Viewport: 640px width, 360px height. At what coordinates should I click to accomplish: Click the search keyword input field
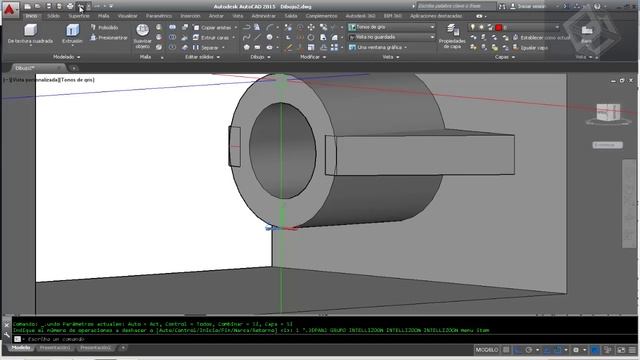coord(456,6)
